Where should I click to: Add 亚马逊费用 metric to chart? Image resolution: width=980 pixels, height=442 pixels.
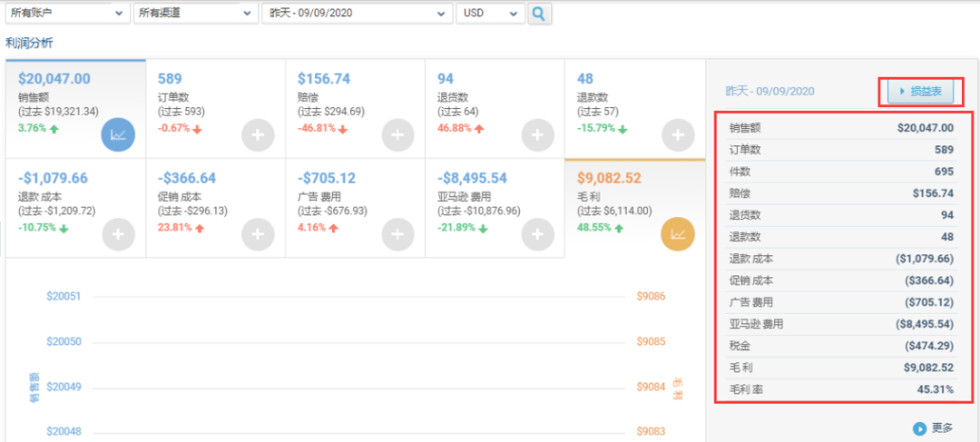(x=537, y=234)
